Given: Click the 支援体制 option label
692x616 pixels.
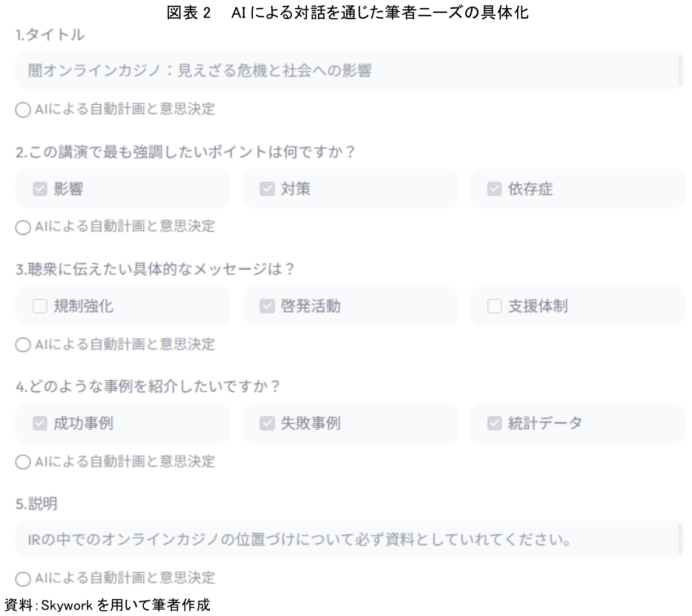Looking at the screenshot, I should click(538, 306).
